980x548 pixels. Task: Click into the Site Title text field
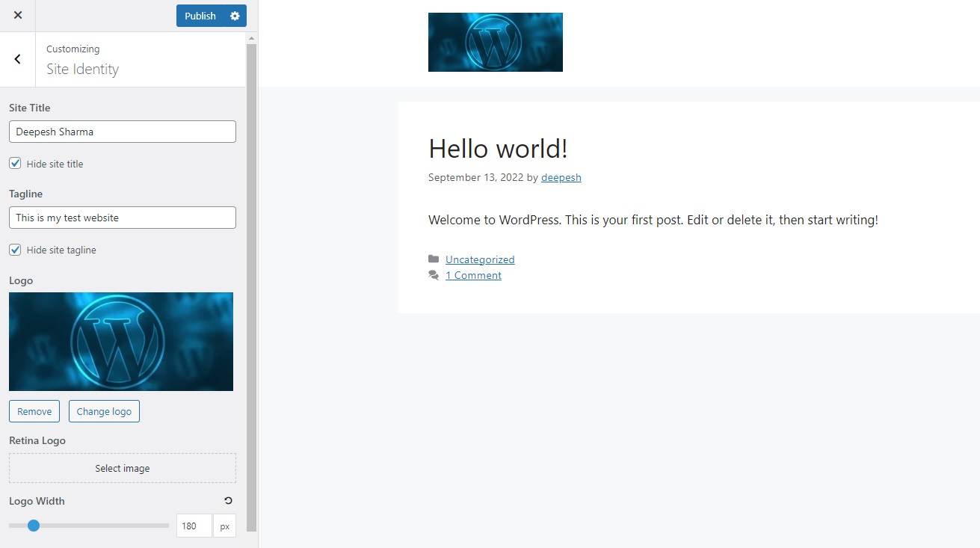[123, 132]
